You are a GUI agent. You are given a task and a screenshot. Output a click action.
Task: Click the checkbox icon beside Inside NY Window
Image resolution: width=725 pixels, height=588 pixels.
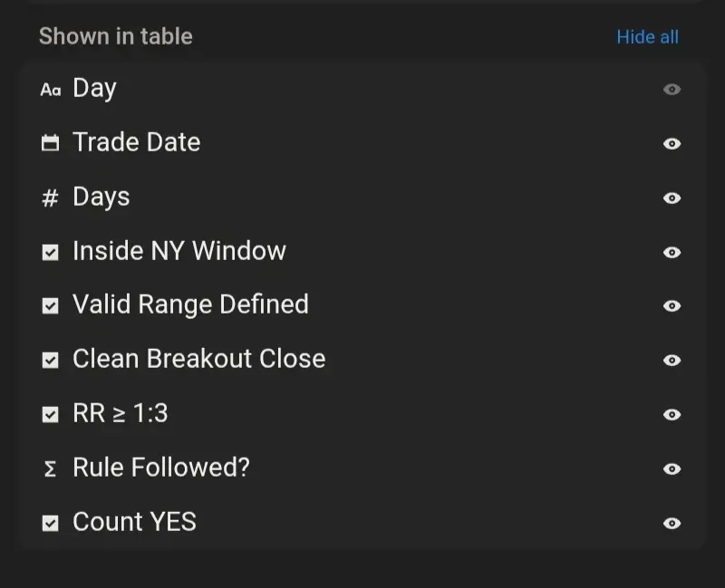click(x=51, y=253)
